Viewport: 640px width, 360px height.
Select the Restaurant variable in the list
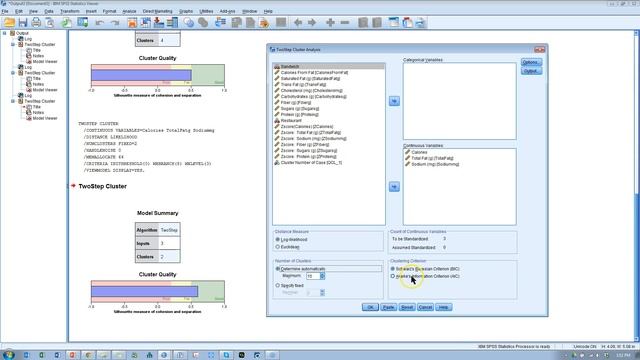[329, 120]
